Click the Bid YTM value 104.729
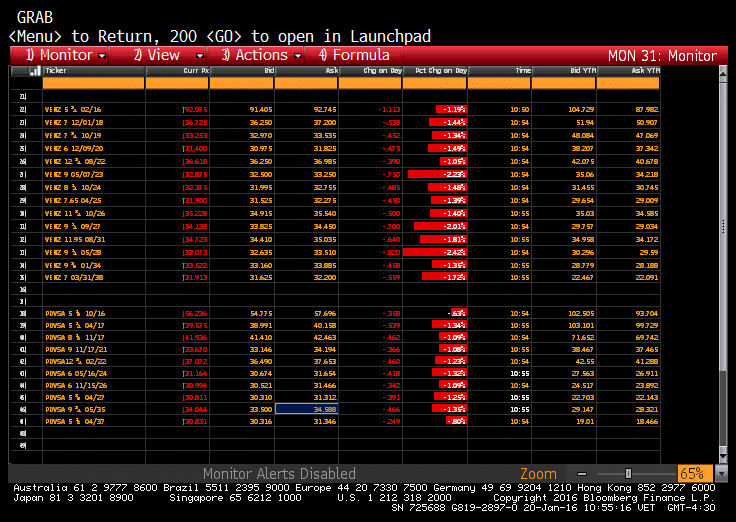Image resolution: width=736 pixels, height=522 pixels. [x=581, y=109]
